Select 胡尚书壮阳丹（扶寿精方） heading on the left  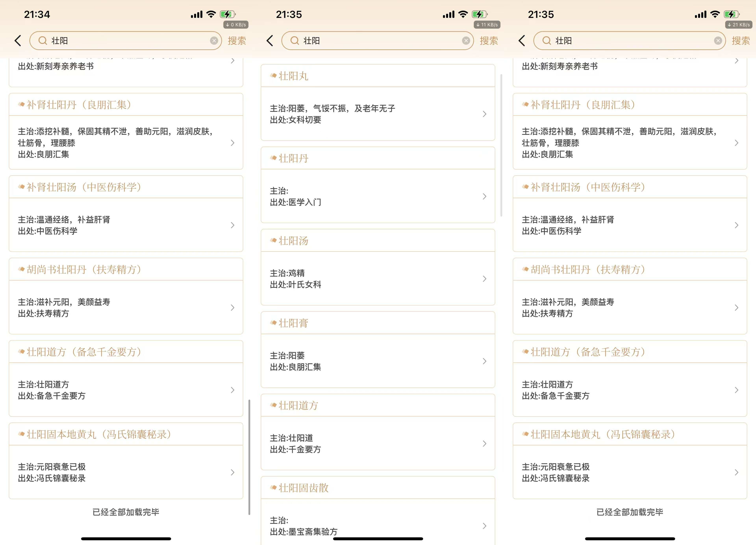[84, 269]
